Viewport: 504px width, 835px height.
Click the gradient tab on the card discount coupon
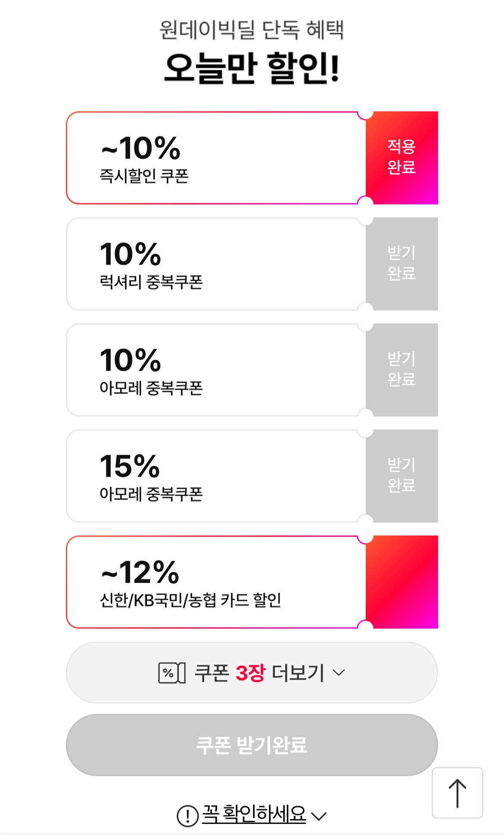[x=401, y=582]
